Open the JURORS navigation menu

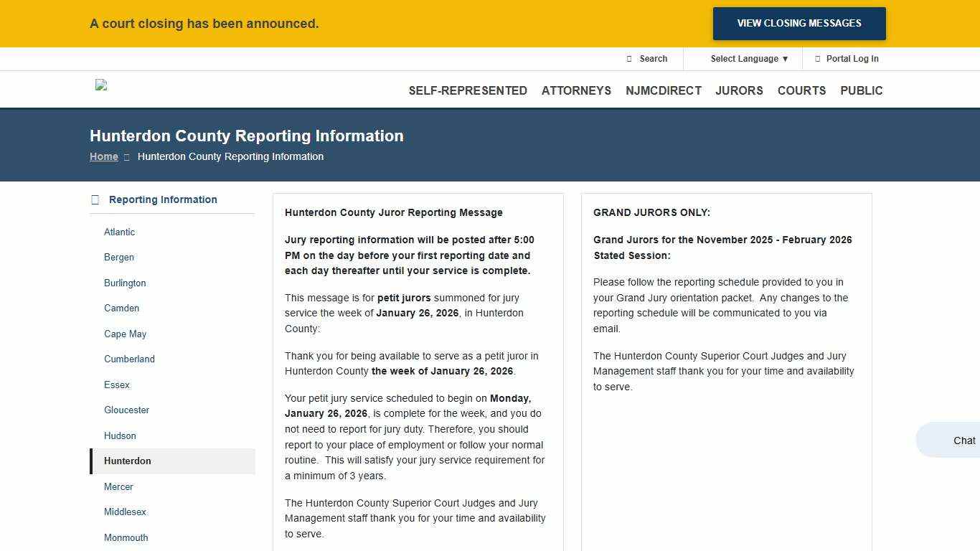point(739,90)
